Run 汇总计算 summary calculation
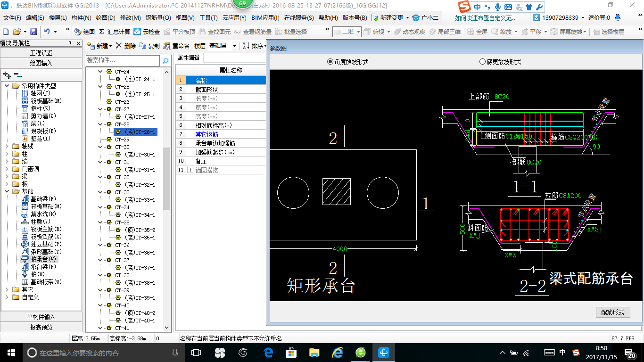The height and width of the screenshot is (362, 644). [x=114, y=32]
